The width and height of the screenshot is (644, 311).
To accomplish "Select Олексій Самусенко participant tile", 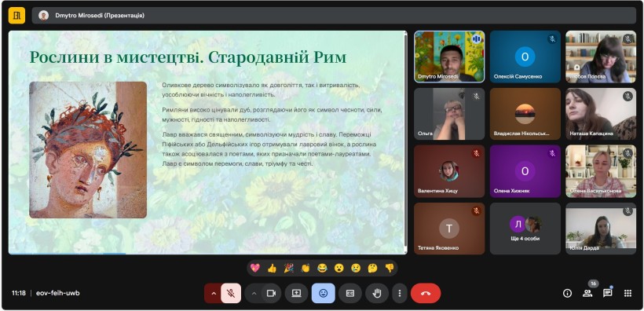I will tap(525, 57).
